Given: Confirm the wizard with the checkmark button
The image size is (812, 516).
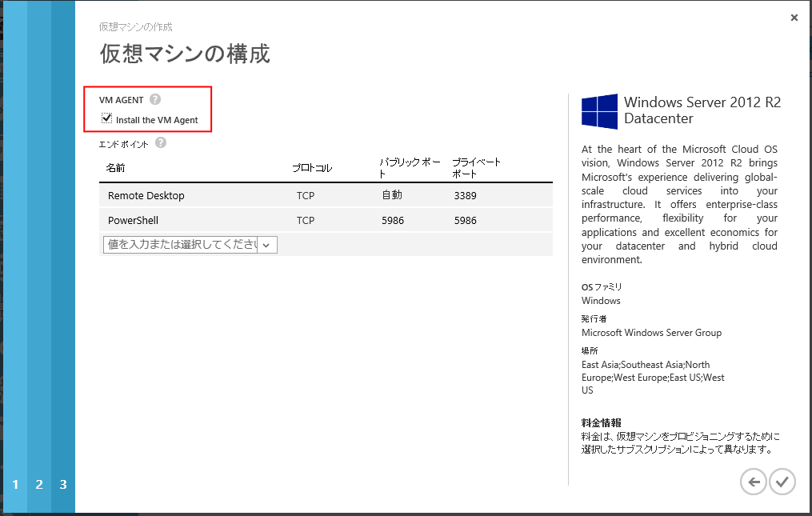Looking at the screenshot, I should pos(782,482).
